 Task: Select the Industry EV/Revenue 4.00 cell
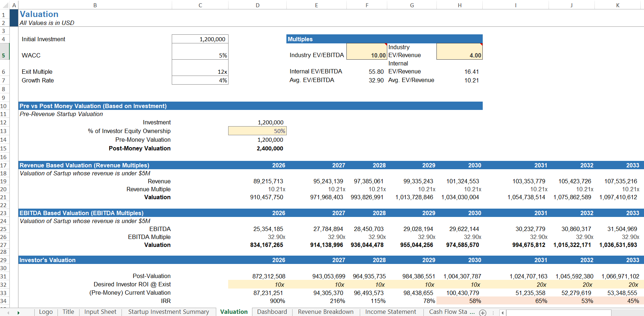459,52
